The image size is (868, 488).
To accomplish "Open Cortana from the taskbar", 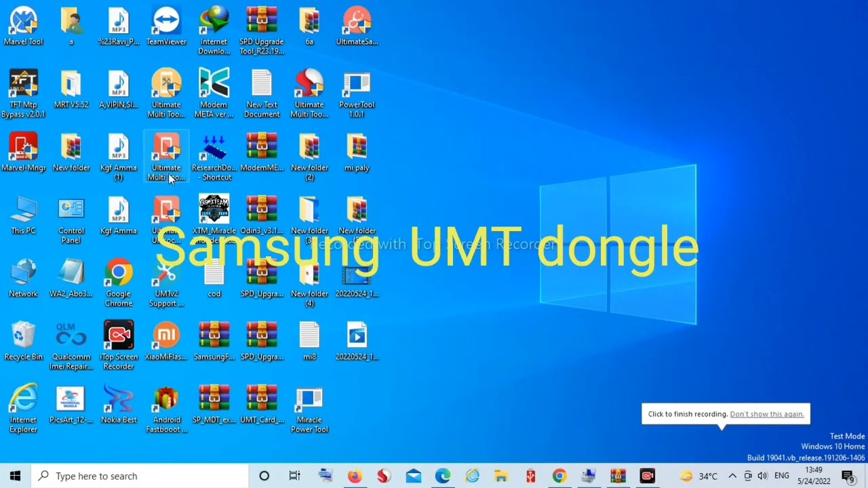I will 264,476.
